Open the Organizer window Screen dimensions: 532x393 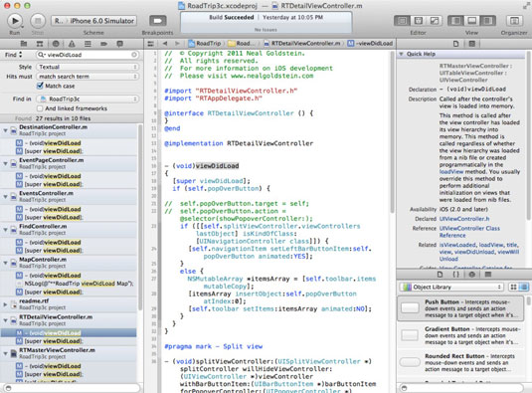click(514, 21)
